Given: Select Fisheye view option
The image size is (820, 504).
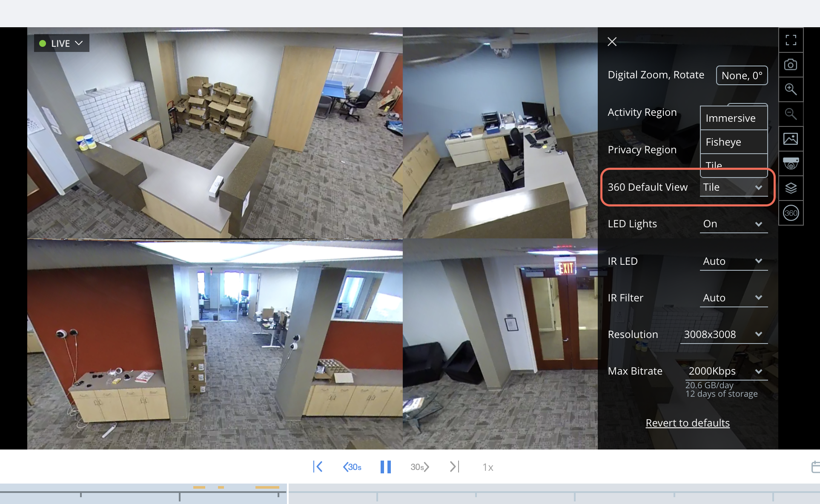Looking at the screenshot, I should click(x=734, y=142).
